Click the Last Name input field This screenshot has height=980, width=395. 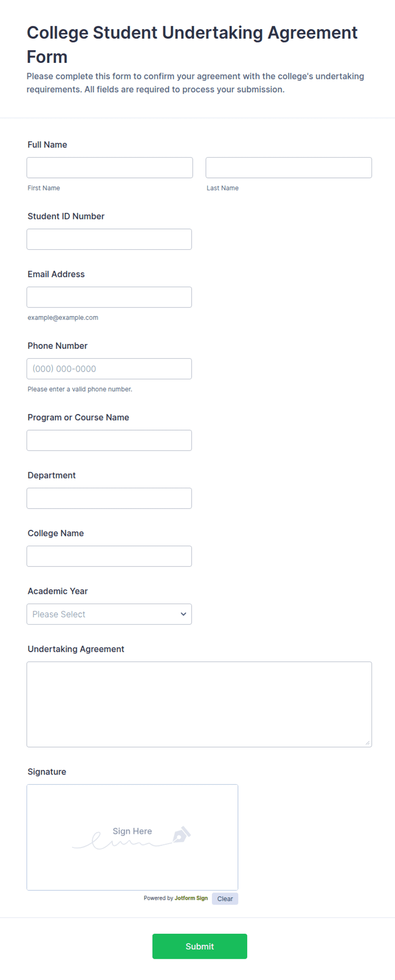click(289, 168)
